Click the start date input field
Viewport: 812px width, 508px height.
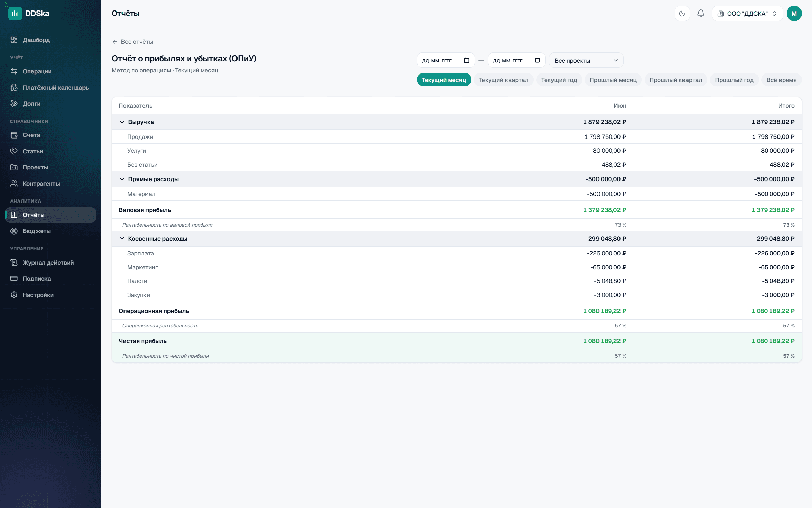point(446,60)
